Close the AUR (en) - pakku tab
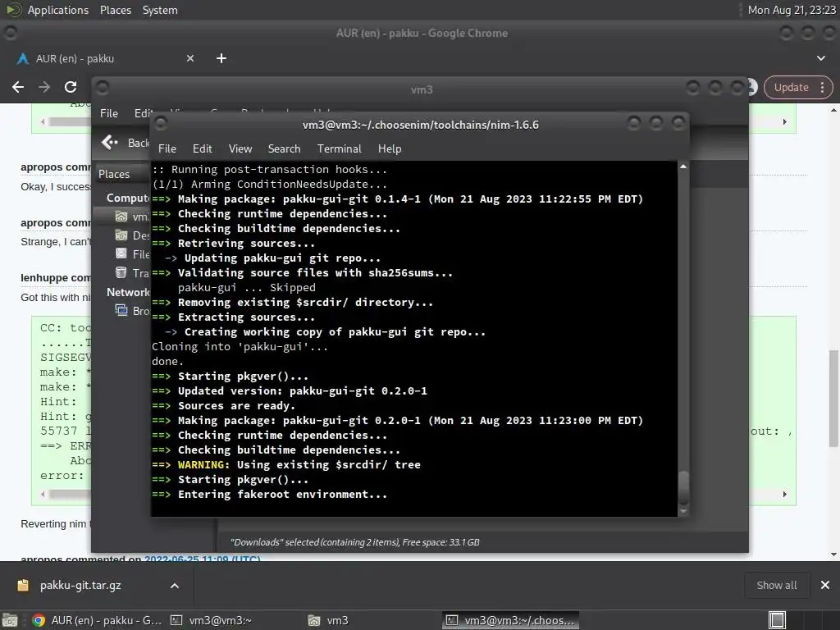840x630 pixels. (190, 58)
